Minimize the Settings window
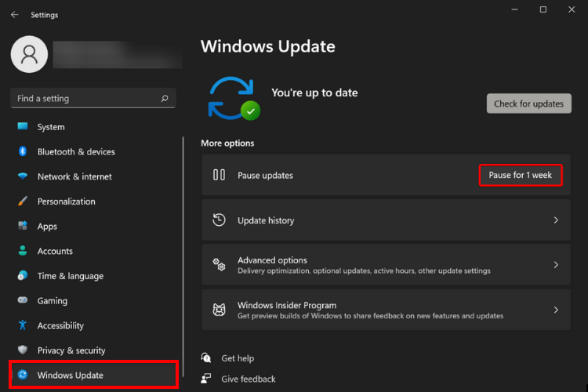The width and height of the screenshot is (588, 392). (x=514, y=9)
